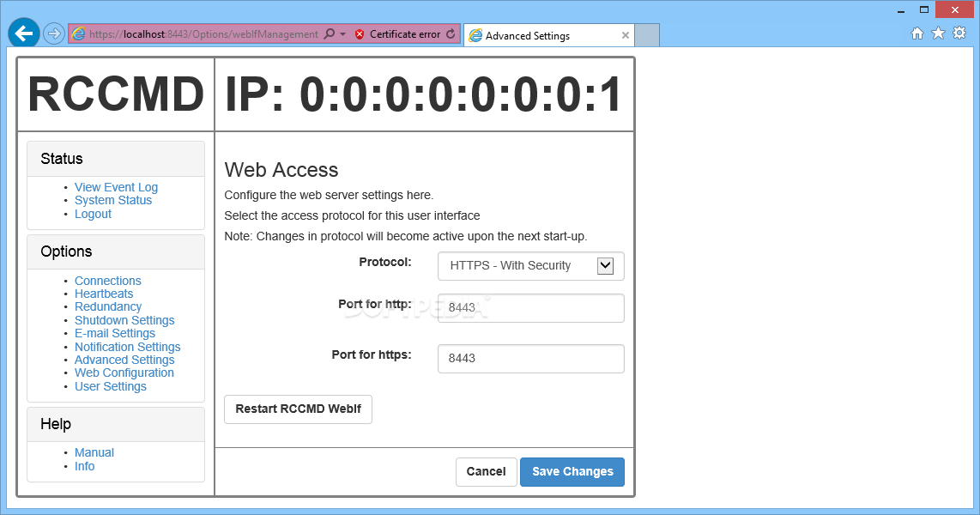This screenshot has width=980, height=515.
Task: Click the Options panel heading
Action: click(x=116, y=251)
